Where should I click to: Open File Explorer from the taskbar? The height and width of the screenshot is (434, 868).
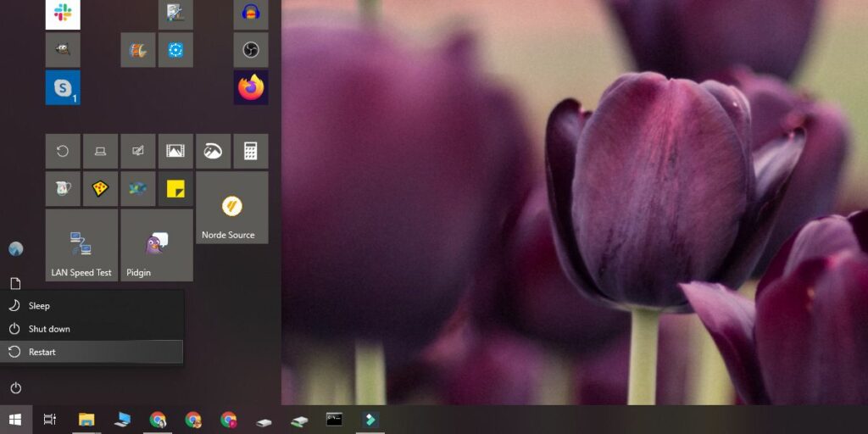(x=86, y=419)
